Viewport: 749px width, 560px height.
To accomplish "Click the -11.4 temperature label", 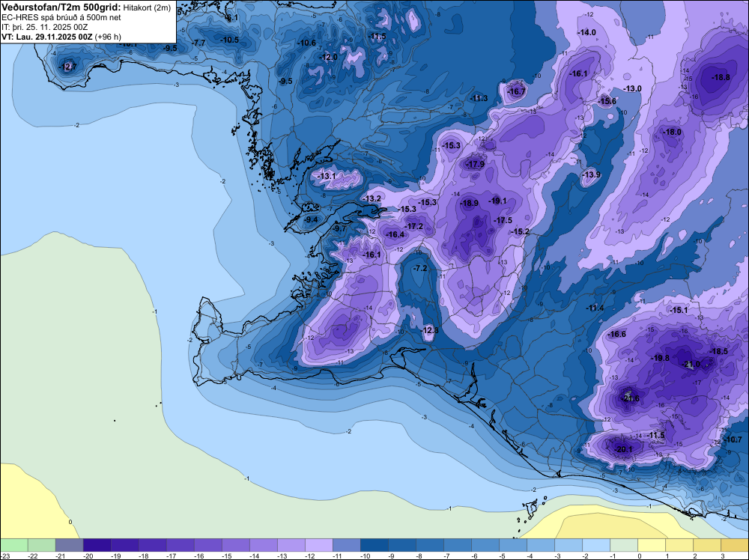I will point(595,308).
